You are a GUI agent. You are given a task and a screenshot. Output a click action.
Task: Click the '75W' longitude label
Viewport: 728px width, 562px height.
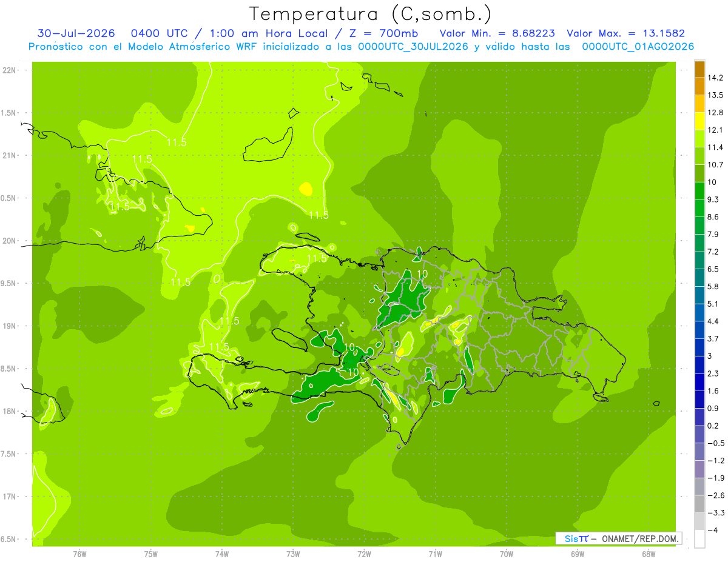(151, 554)
